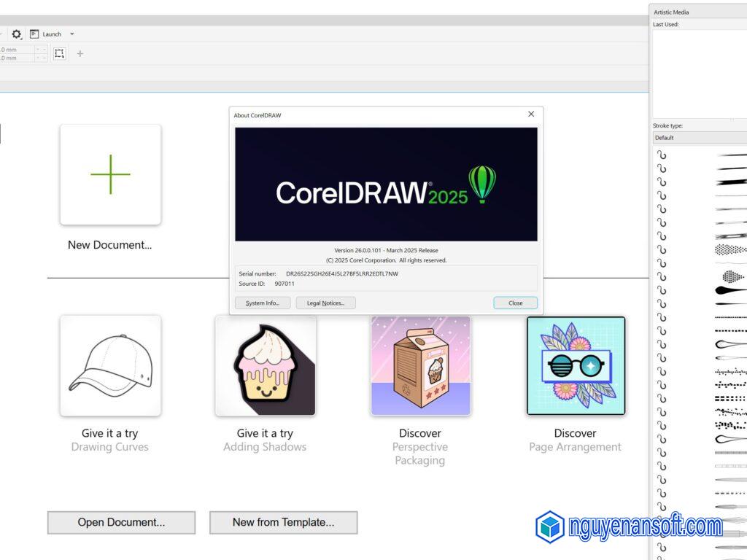This screenshot has height=560, width=747.
Task: Open the Page Arrangement sunglasses thumbnail
Action: pyautogui.click(x=576, y=365)
